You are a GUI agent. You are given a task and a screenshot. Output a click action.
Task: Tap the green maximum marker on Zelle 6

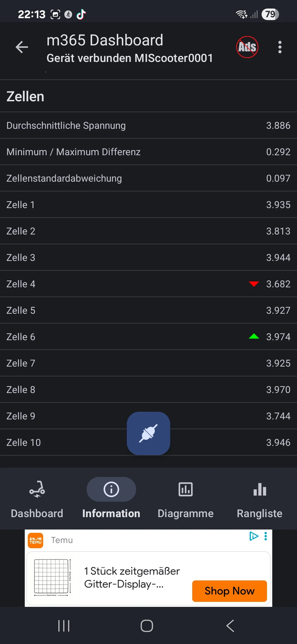pyautogui.click(x=254, y=336)
